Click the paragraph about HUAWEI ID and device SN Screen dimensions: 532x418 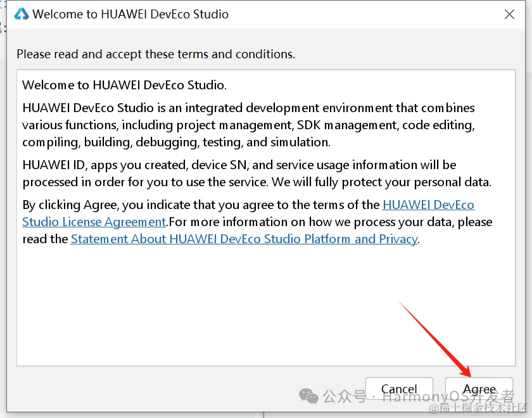257,174
